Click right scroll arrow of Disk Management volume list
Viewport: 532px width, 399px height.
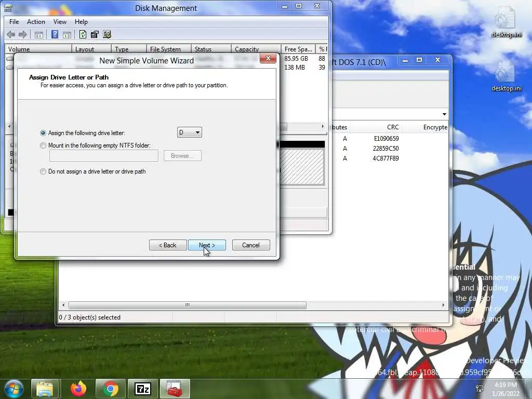pos(323,126)
